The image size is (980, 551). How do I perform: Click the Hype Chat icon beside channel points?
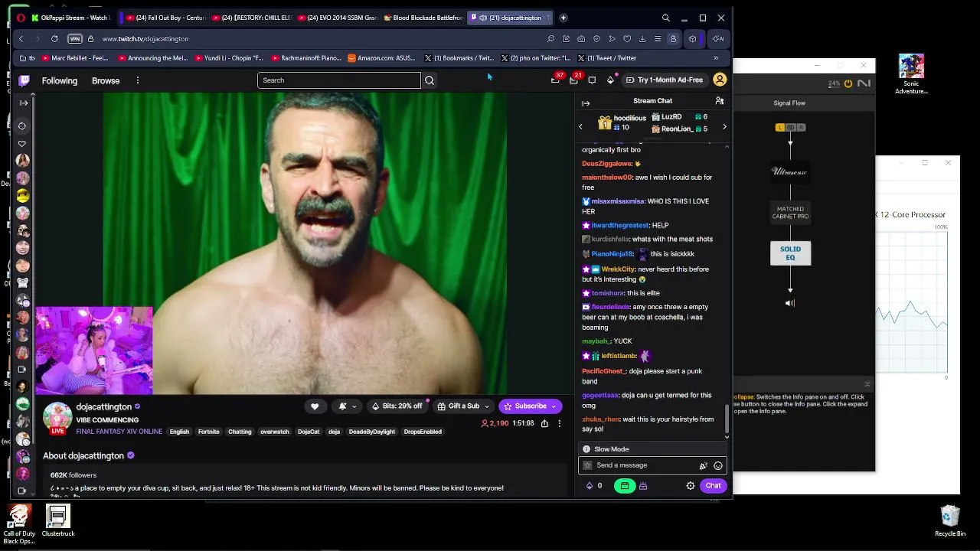point(643,486)
